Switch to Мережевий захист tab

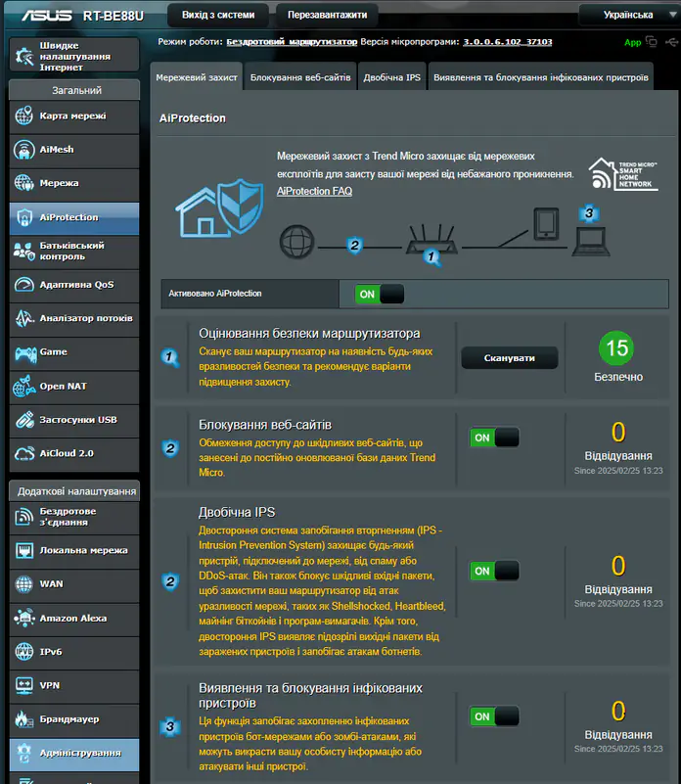(197, 77)
